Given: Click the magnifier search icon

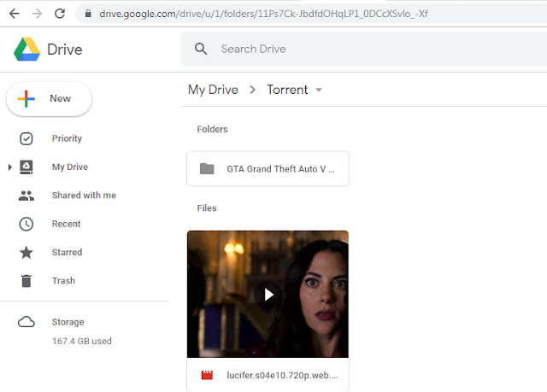Looking at the screenshot, I should (x=201, y=49).
